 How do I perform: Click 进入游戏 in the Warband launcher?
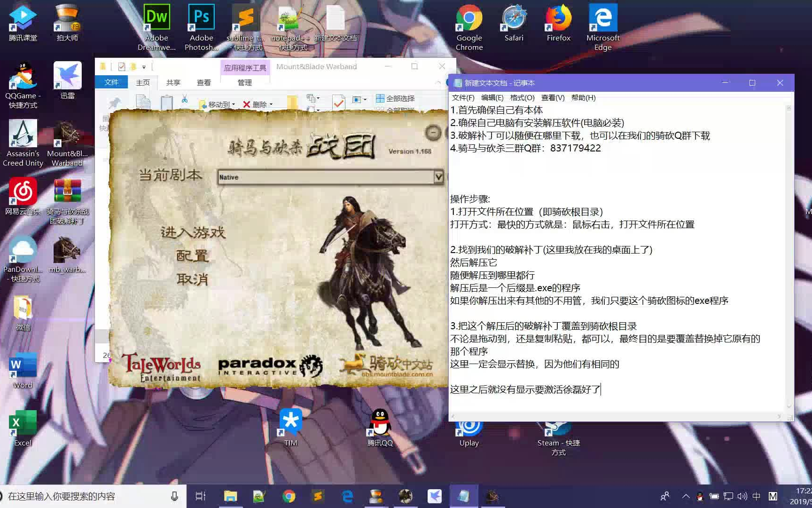pos(193,232)
